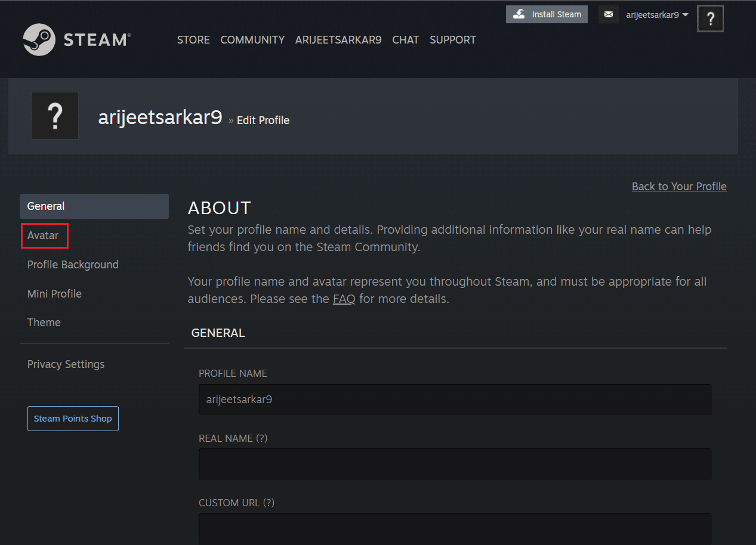
Task: Open Privacy Settings in the sidebar
Action: coord(66,364)
